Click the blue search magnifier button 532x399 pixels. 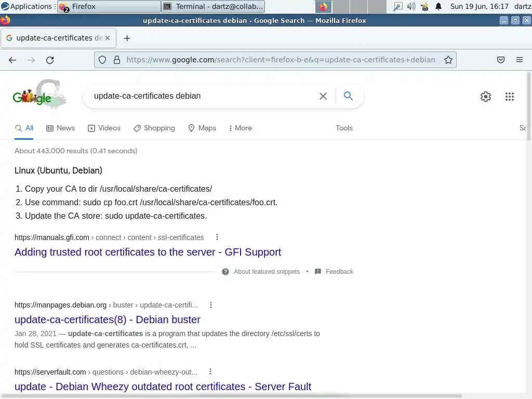[x=348, y=96]
